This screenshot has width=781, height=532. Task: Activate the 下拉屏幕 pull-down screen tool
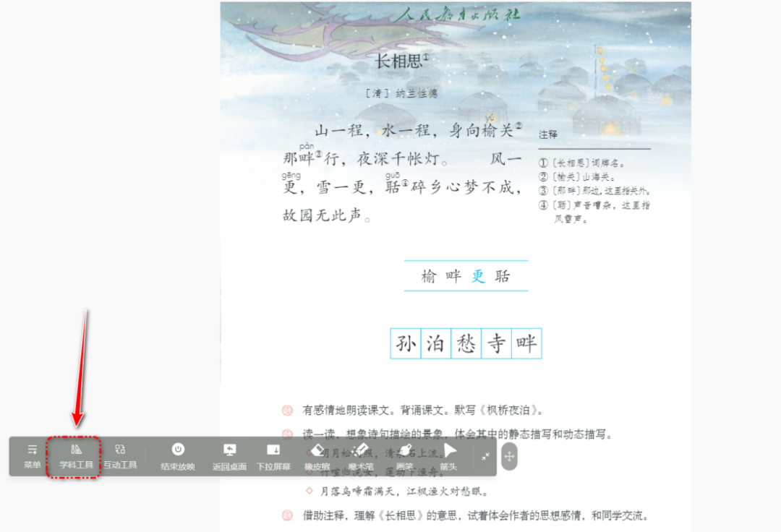pyautogui.click(x=273, y=456)
